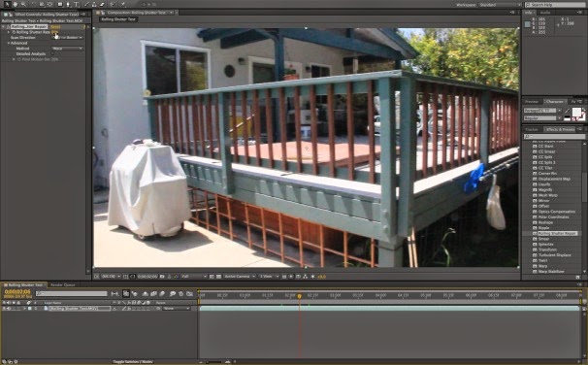Image resolution: width=588 pixels, height=365 pixels.
Task: Click the take snapshot camera icon
Action: [162, 277]
